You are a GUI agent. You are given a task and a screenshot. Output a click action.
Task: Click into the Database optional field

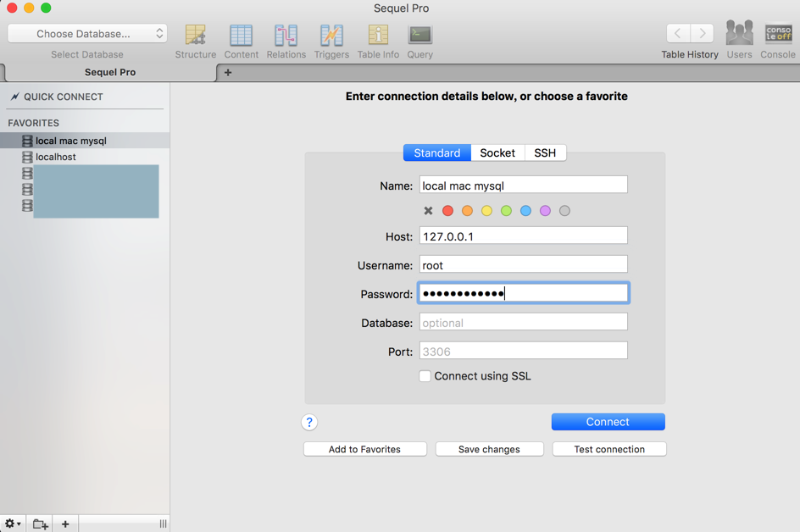click(x=524, y=323)
